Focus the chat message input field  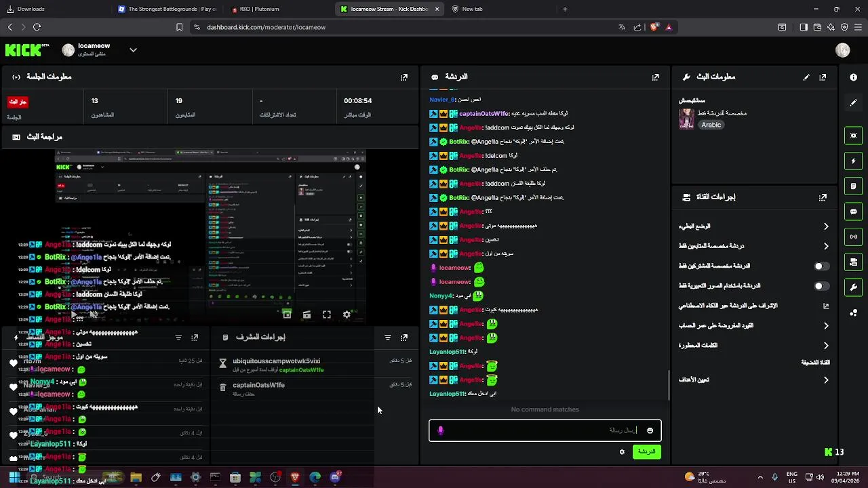coord(545,430)
